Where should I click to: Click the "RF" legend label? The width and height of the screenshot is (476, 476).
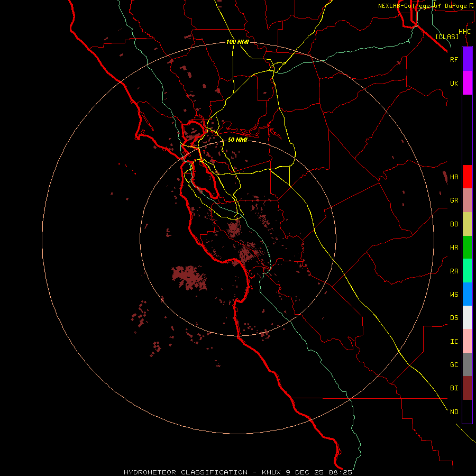[x=454, y=59]
